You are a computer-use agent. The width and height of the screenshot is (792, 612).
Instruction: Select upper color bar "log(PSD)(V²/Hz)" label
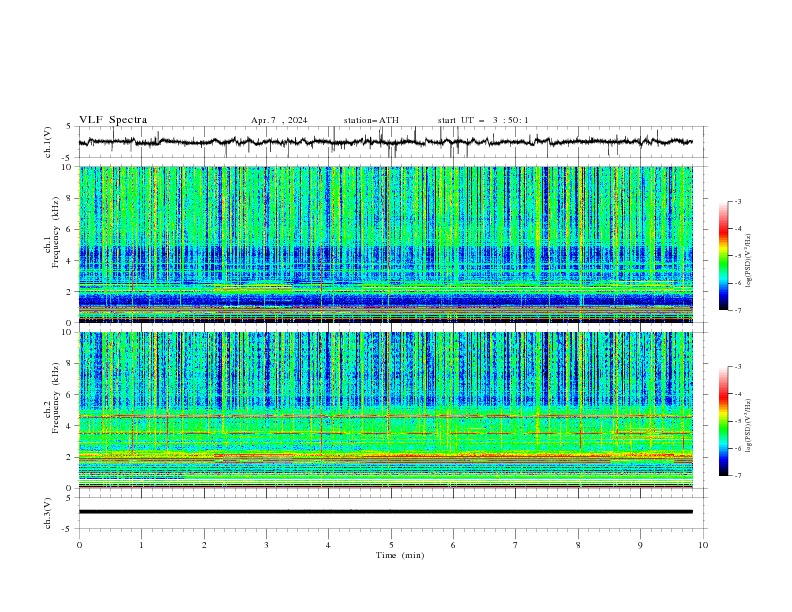click(x=749, y=261)
